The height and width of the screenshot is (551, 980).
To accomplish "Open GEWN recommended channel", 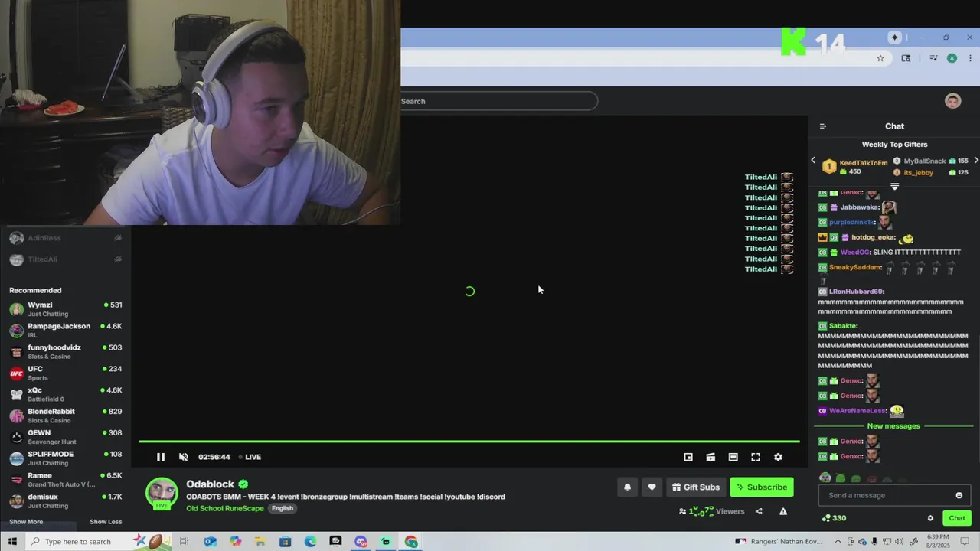I will pos(66,437).
